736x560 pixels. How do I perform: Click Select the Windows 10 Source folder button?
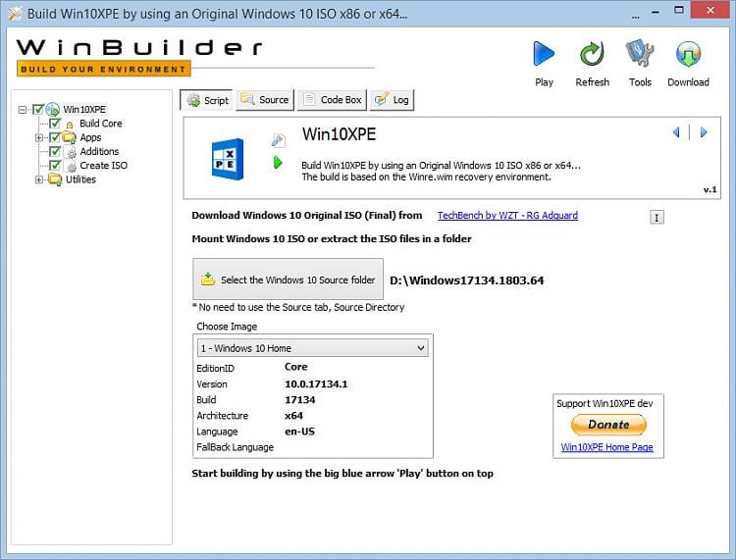click(288, 280)
